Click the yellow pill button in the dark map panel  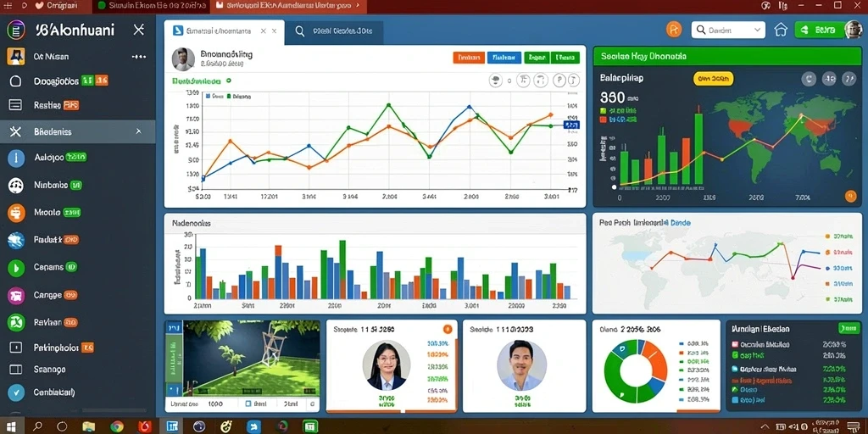click(x=713, y=79)
